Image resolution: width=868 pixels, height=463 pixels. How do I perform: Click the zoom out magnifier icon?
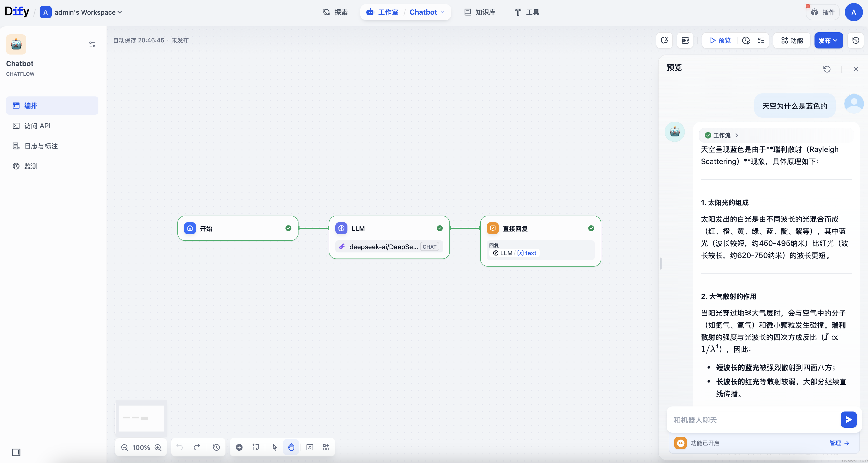coord(125,447)
